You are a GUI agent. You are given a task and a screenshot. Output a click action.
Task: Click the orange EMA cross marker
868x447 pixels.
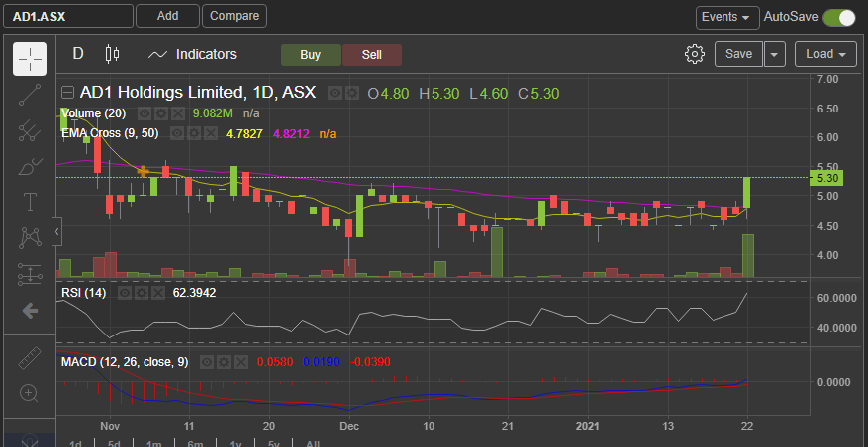(x=143, y=172)
